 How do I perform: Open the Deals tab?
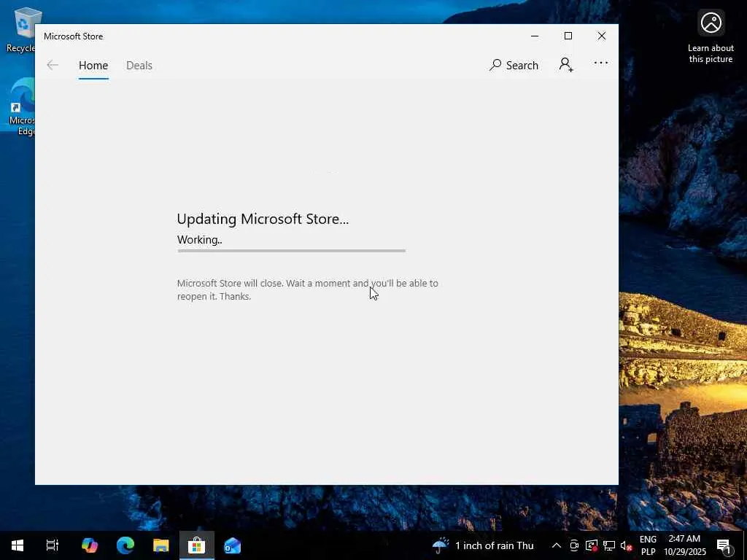pyautogui.click(x=139, y=65)
